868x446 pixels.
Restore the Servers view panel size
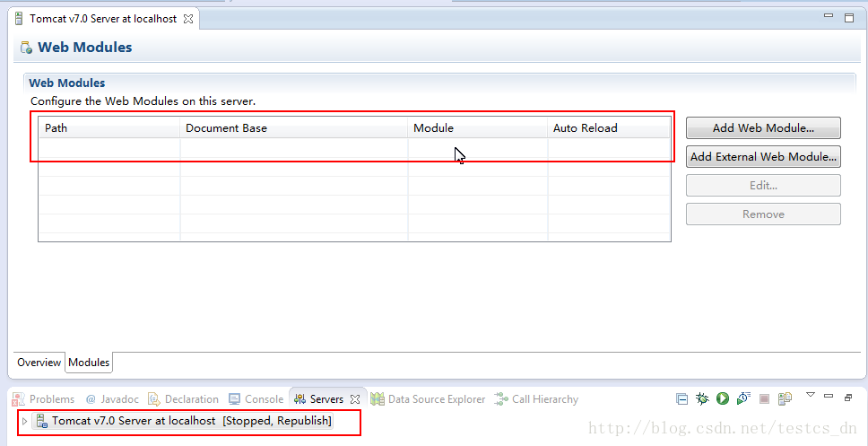[x=848, y=397]
